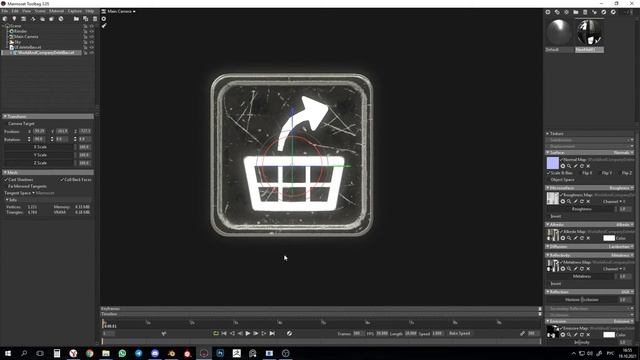
Task: Clear the Albedo Map with X icon
Action: pyautogui.click(x=588, y=238)
